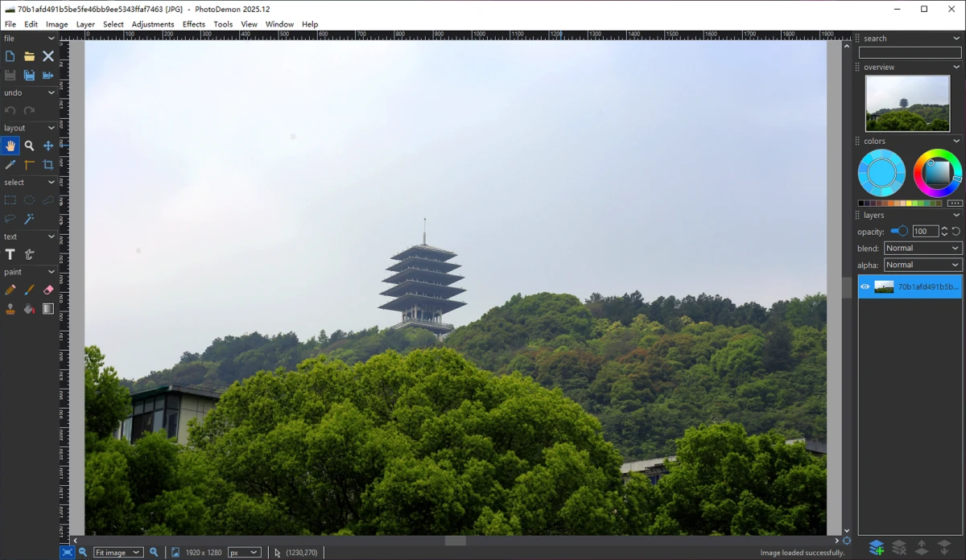Open an image using the folder icon
The image size is (966, 560).
29,56
